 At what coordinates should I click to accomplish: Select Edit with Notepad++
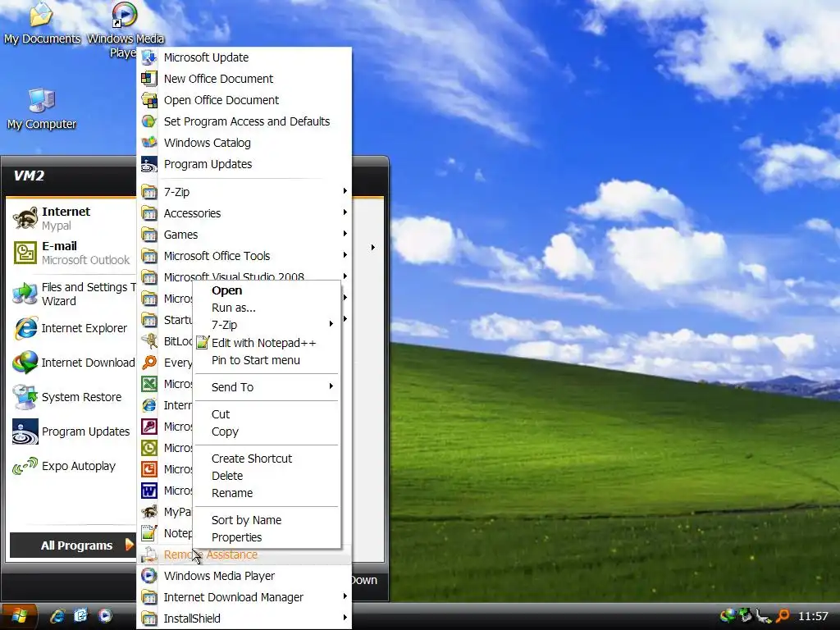coord(267,343)
